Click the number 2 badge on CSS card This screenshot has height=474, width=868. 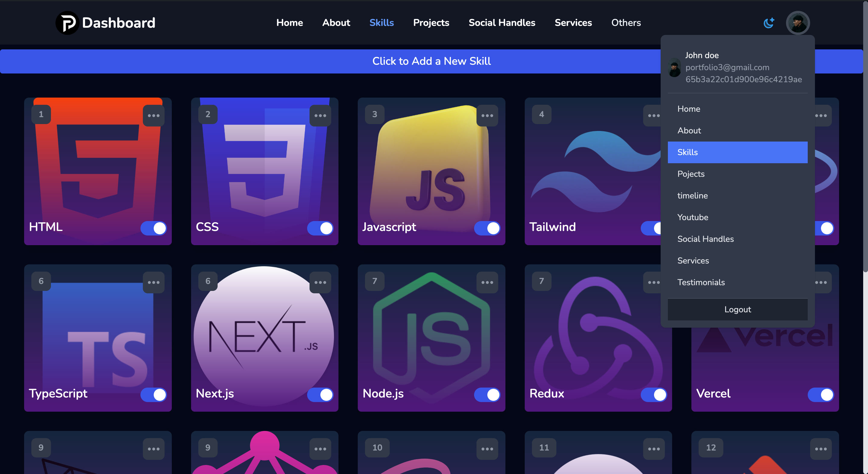coord(208,114)
